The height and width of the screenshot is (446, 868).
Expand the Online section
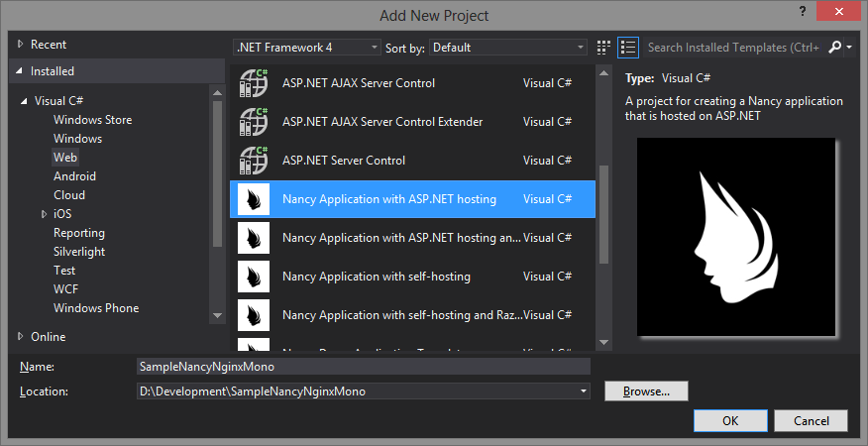point(21,336)
